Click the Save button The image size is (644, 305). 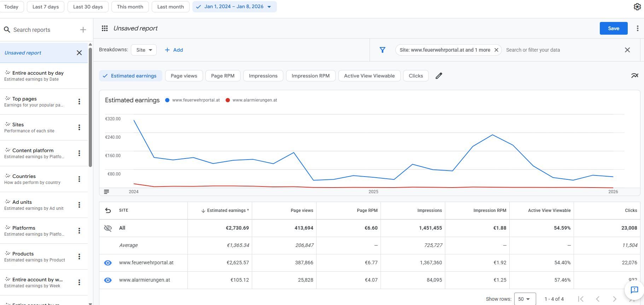coord(613,28)
